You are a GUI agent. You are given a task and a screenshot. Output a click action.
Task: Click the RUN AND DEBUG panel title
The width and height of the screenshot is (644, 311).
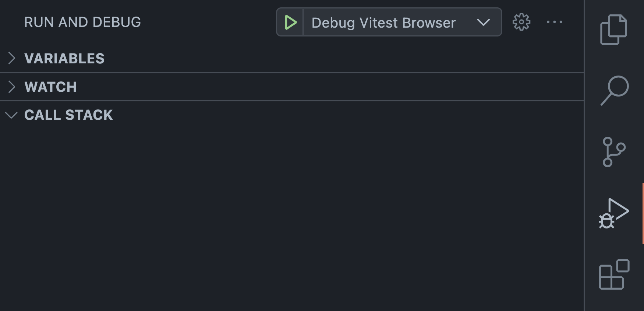[82, 22]
